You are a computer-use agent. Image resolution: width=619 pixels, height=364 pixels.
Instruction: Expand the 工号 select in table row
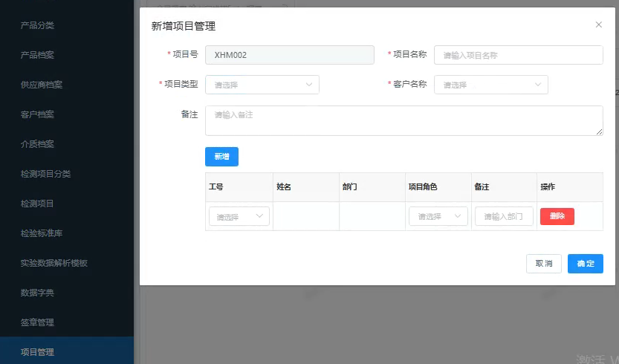[x=239, y=216]
